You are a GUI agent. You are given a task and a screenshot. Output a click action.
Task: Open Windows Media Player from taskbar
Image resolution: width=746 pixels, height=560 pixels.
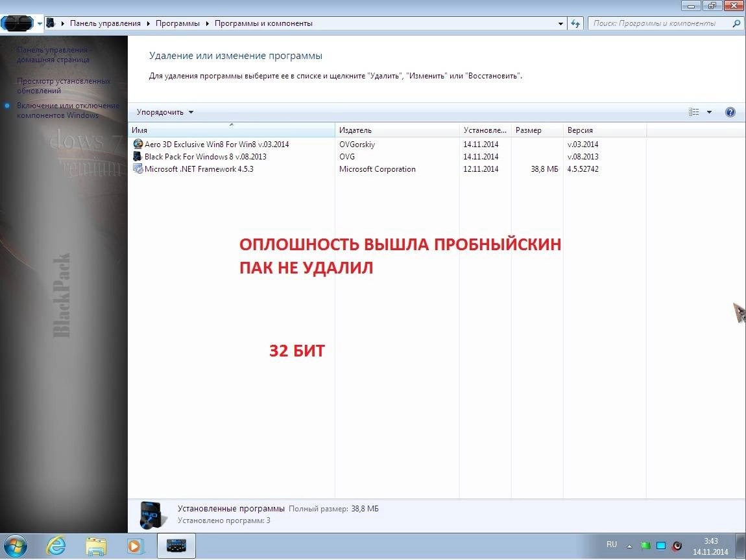tap(136, 546)
